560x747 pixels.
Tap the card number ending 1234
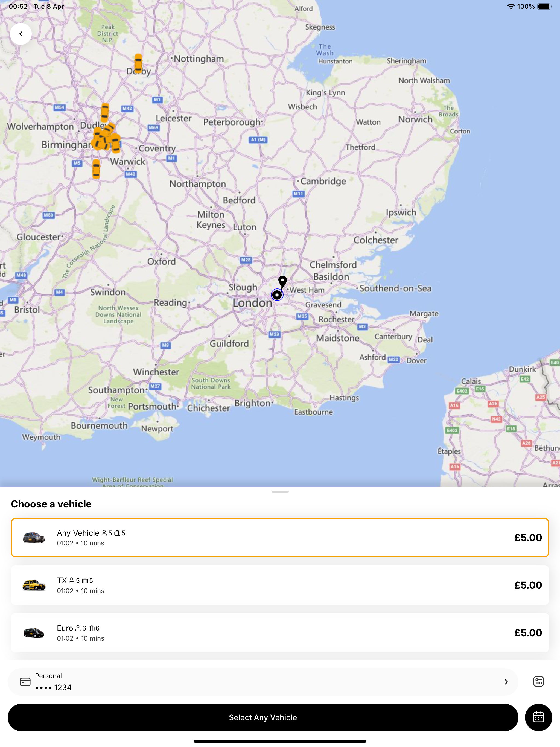(53, 688)
